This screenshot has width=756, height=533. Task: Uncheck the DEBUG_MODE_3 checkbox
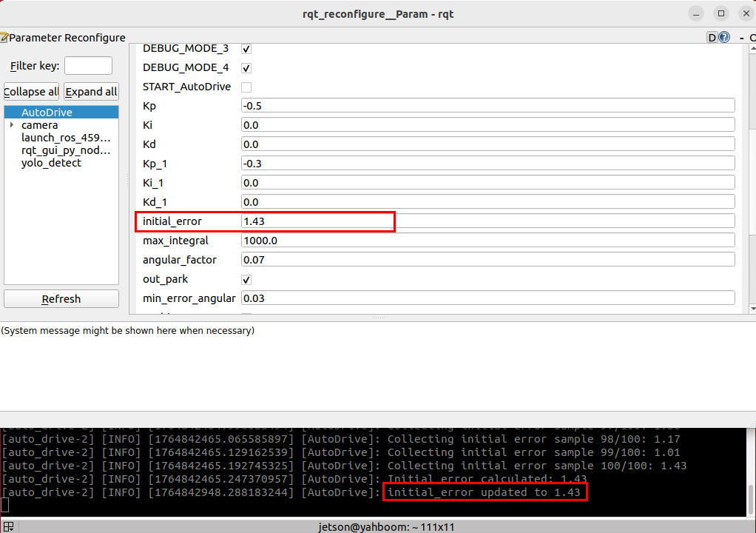pyautogui.click(x=246, y=49)
